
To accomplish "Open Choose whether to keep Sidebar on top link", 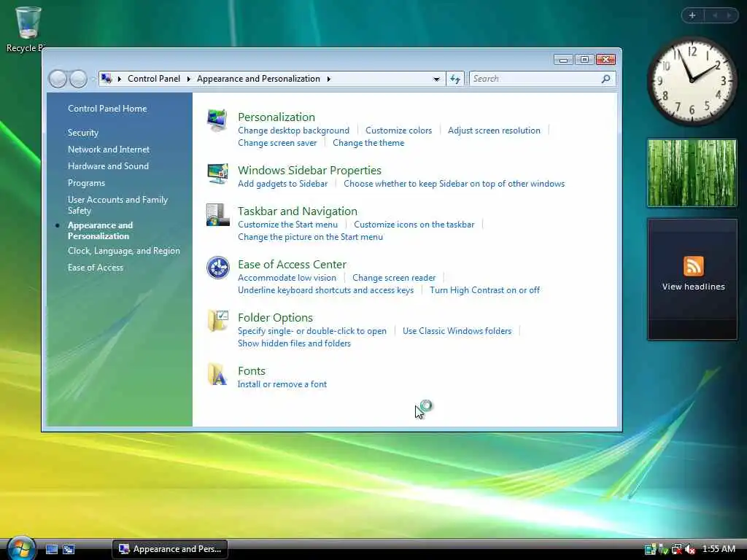I will coord(454,184).
